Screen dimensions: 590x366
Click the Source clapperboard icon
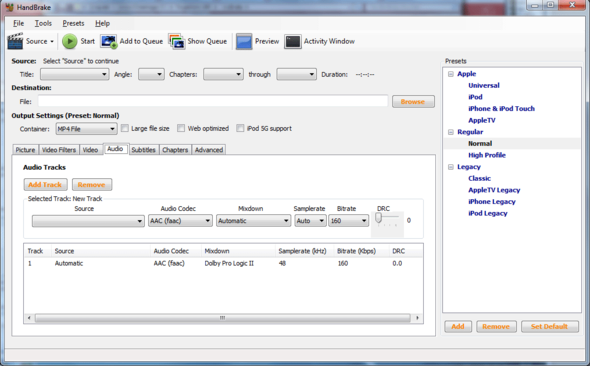(15, 41)
